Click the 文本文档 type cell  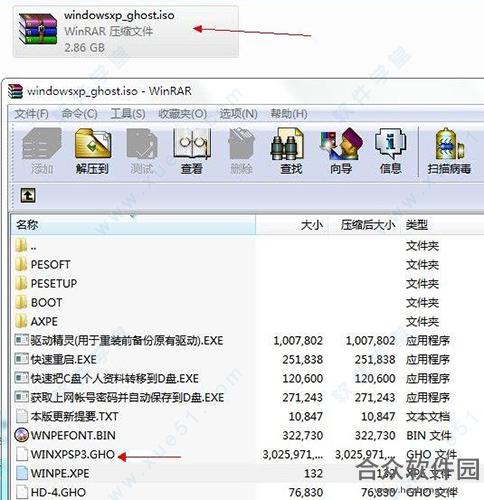(428, 416)
